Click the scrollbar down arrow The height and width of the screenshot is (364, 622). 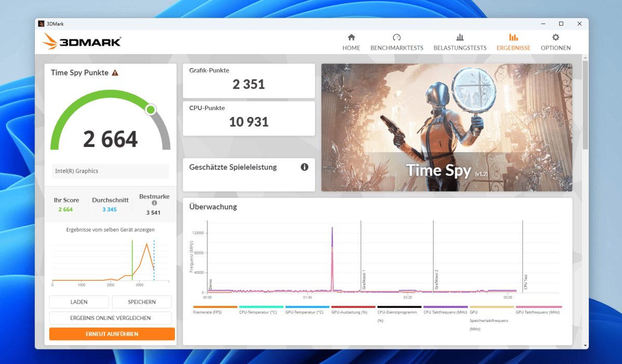tap(585, 346)
